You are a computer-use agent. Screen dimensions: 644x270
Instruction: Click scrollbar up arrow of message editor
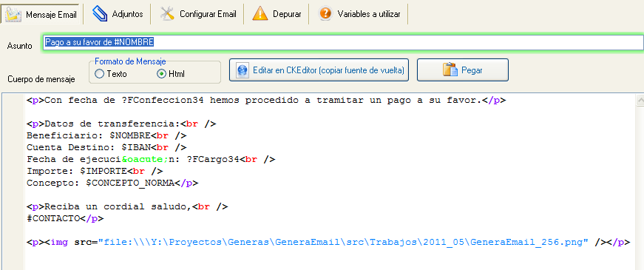(x=640, y=101)
